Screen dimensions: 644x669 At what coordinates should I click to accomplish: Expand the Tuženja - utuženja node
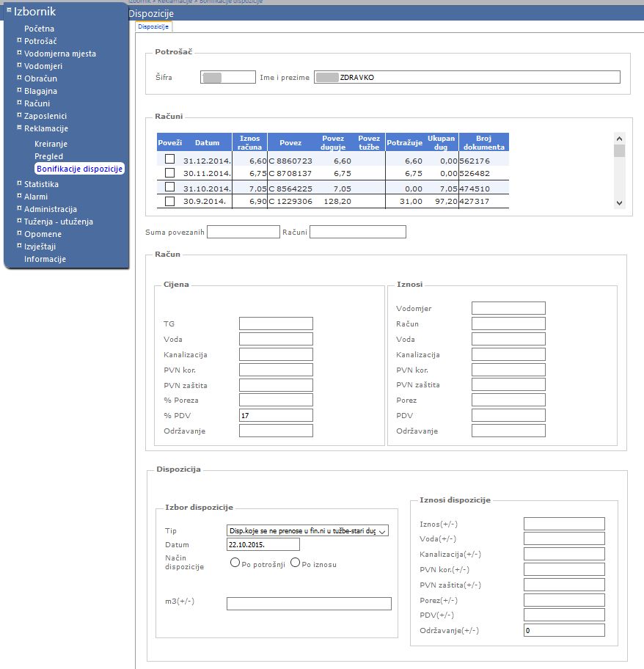tap(19, 220)
